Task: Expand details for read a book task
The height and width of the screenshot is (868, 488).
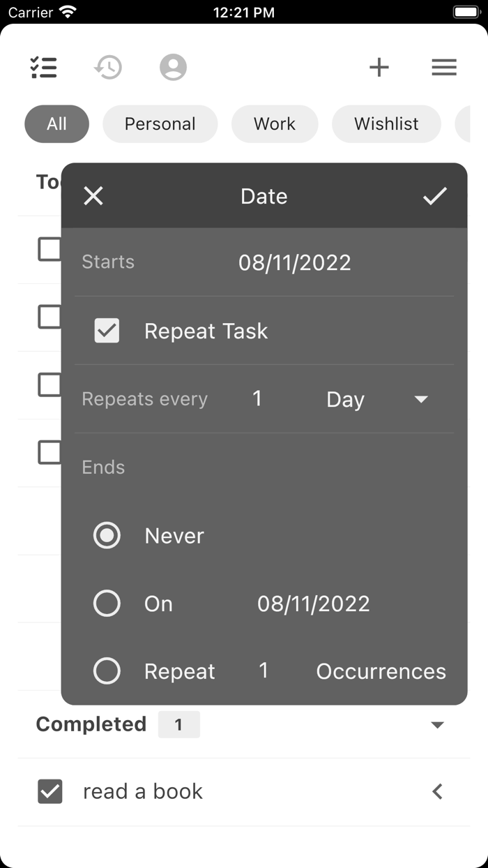Action: point(437,791)
